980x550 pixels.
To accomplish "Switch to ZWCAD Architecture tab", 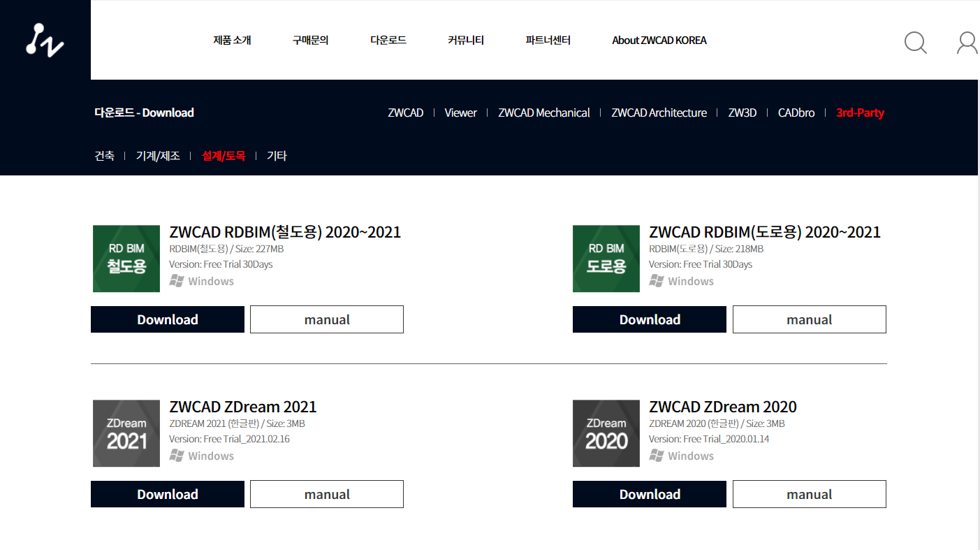I will point(659,113).
